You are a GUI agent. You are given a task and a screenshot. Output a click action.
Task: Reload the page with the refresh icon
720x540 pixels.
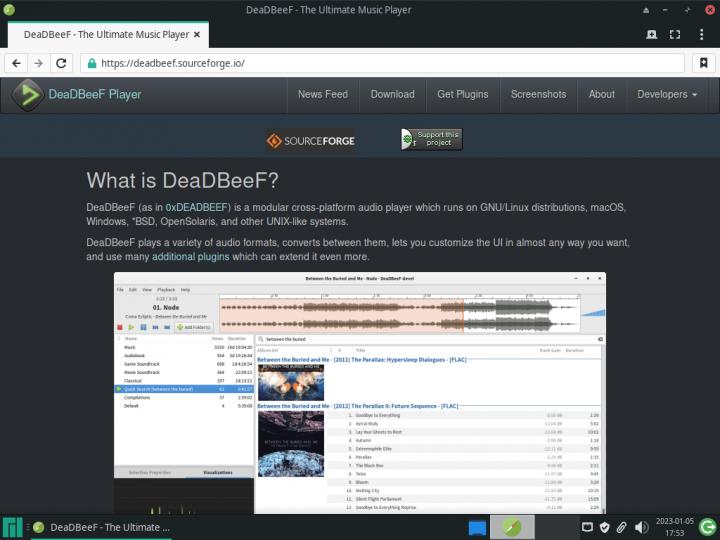click(x=61, y=62)
